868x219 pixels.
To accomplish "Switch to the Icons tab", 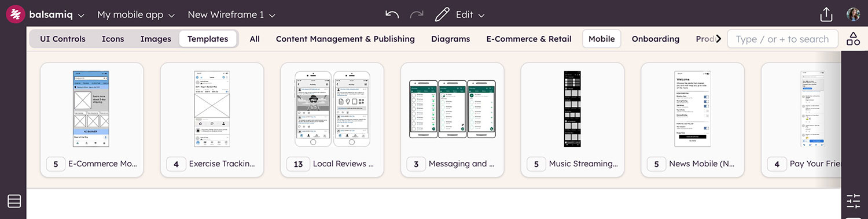I will (x=113, y=39).
